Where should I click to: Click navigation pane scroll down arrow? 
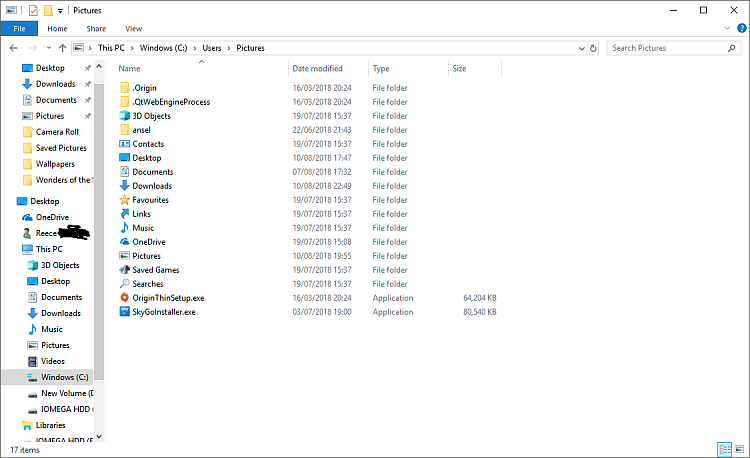coord(99,436)
